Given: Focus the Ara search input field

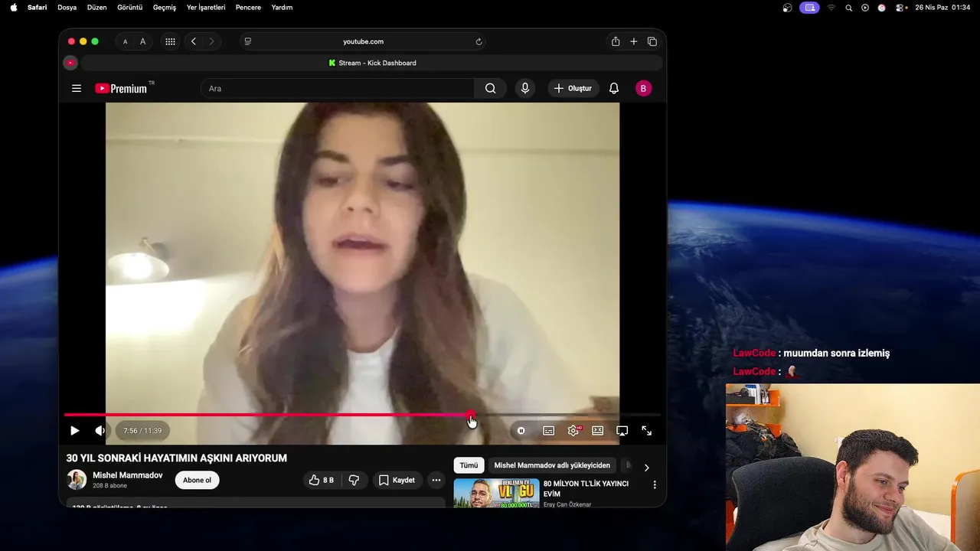Looking at the screenshot, I should click(337, 88).
